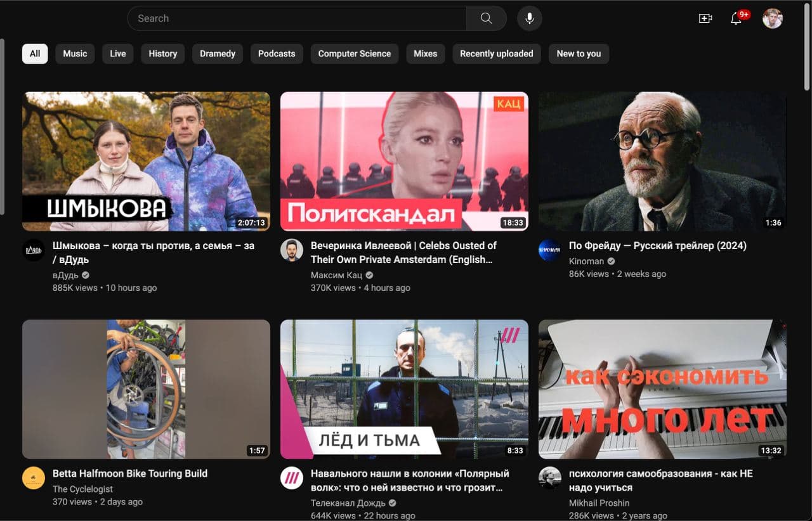Click the 370K views text
Screen dimensions: 812x521
(333, 288)
